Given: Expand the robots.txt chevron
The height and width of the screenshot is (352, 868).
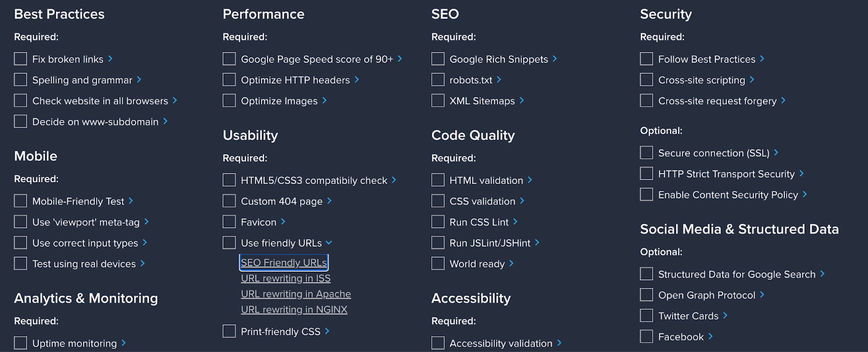Looking at the screenshot, I should (499, 79).
